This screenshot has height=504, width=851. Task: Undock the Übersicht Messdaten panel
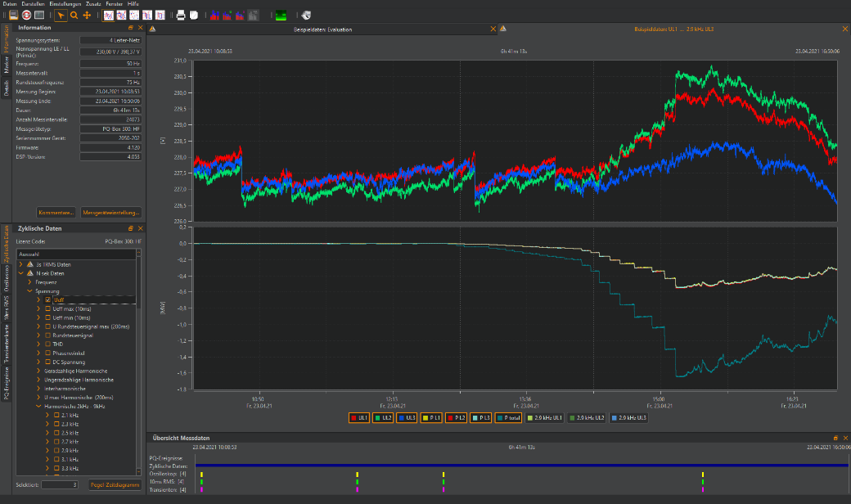point(835,438)
